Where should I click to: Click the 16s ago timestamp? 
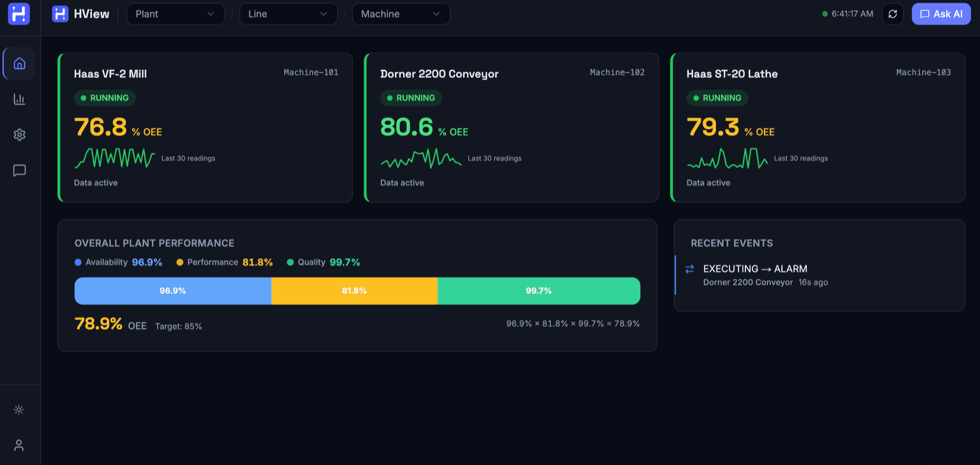[813, 283]
